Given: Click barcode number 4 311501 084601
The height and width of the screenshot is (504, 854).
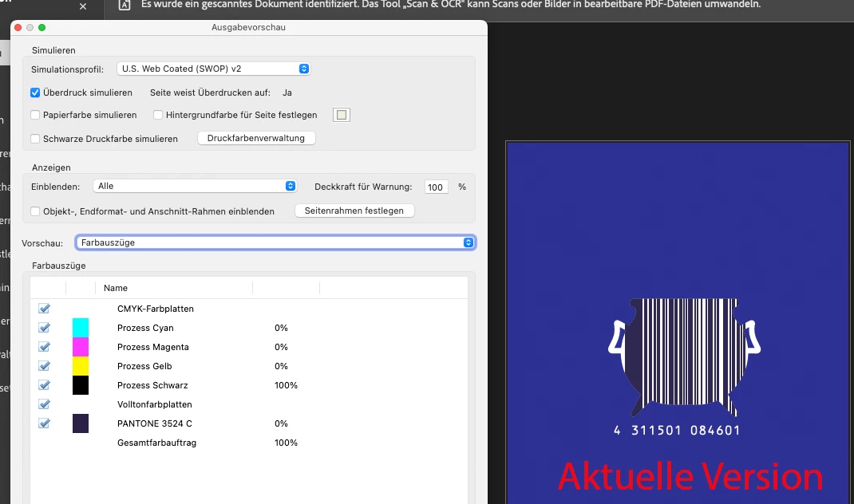Looking at the screenshot, I should tap(677, 431).
